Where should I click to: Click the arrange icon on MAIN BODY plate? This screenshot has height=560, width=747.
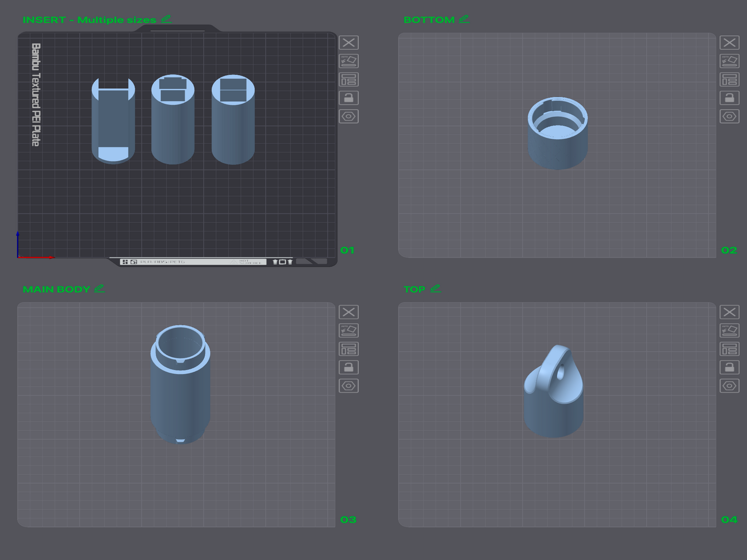point(349,349)
